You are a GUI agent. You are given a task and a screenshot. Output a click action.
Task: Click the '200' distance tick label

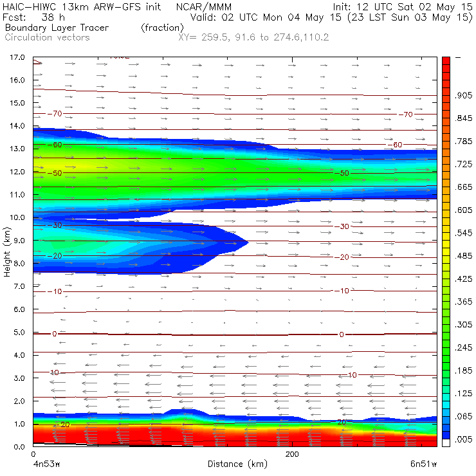pos(292,454)
